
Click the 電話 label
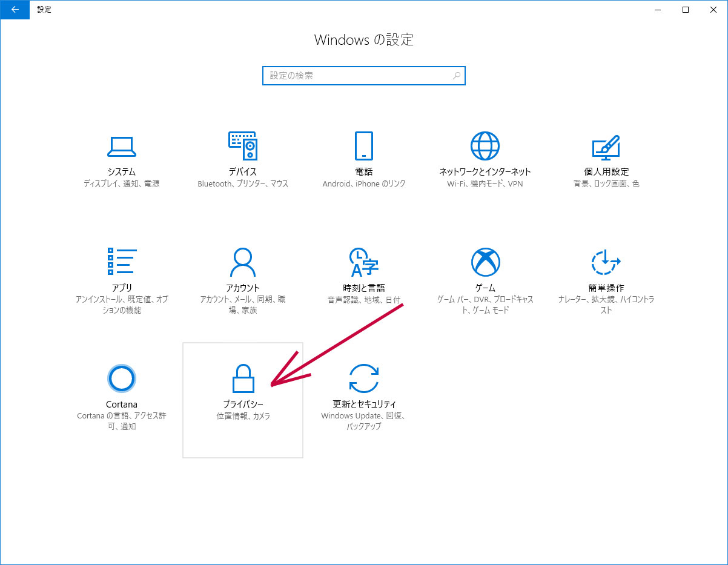click(364, 172)
